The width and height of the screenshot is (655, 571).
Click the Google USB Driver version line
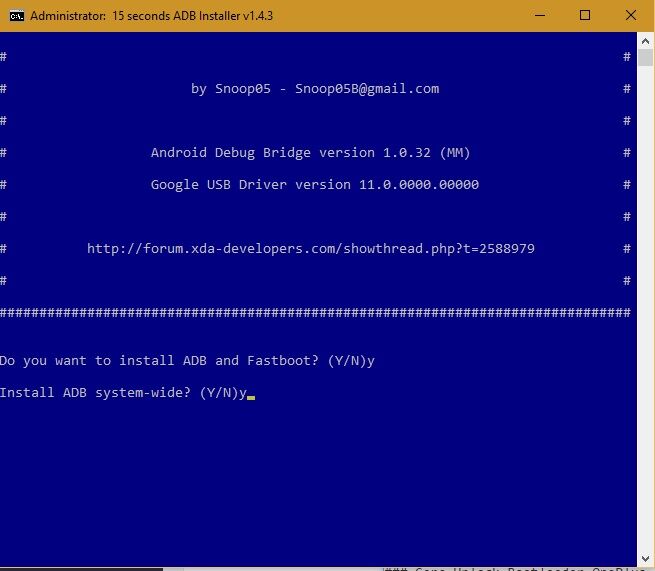[315, 185]
